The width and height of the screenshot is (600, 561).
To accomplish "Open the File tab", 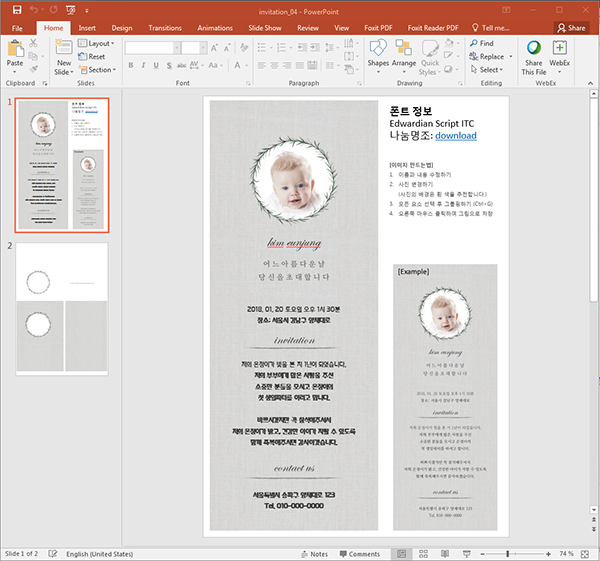I will click(x=17, y=28).
